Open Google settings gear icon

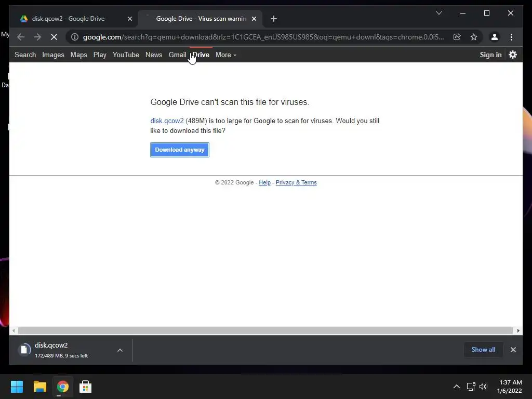click(513, 55)
